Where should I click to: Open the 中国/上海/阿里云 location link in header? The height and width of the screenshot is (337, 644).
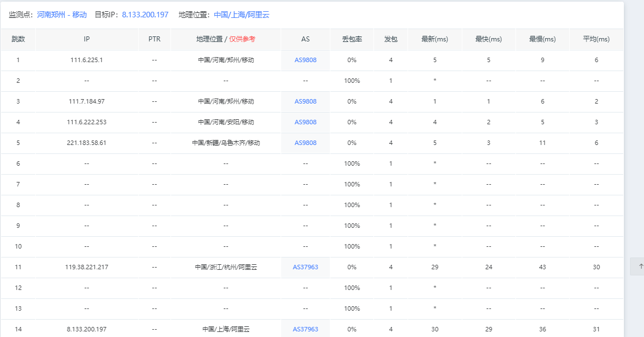click(x=241, y=15)
